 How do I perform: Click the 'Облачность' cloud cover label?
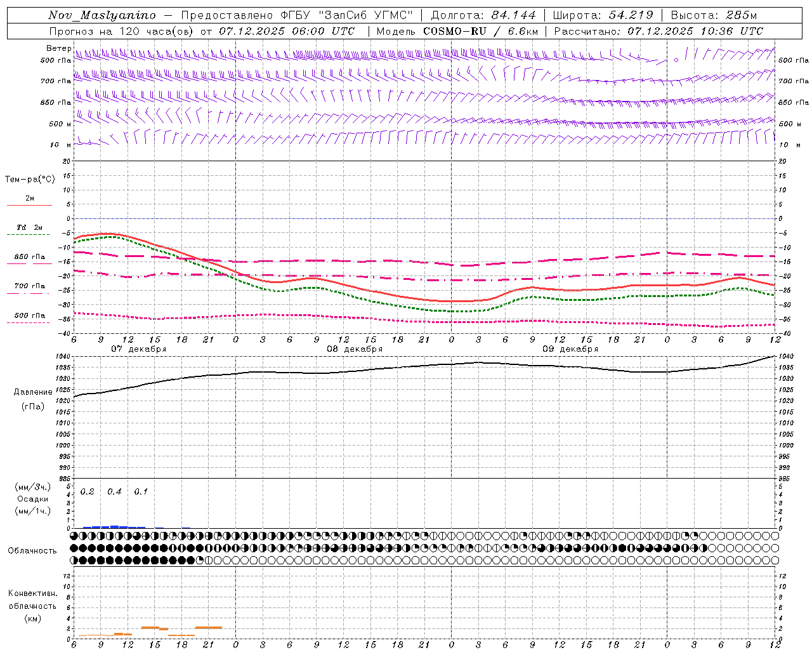coord(32,551)
